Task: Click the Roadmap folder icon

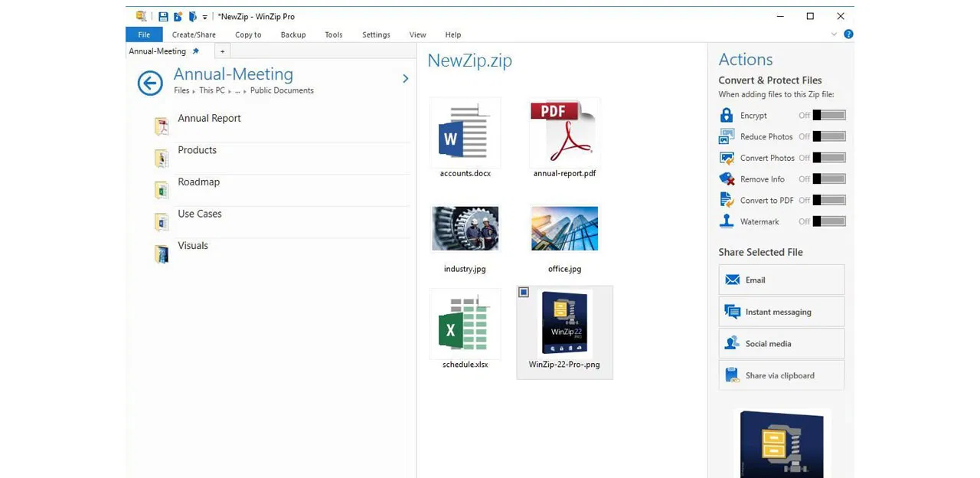Action: [161, 190]
